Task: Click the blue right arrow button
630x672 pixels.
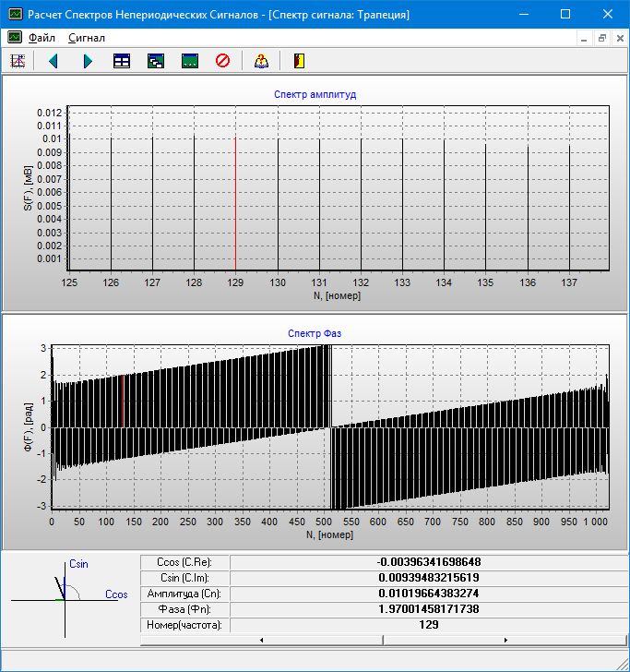Action: tap(88, 61)
